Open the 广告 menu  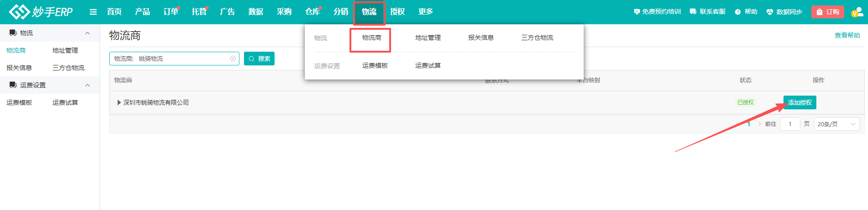click(228, 12)
